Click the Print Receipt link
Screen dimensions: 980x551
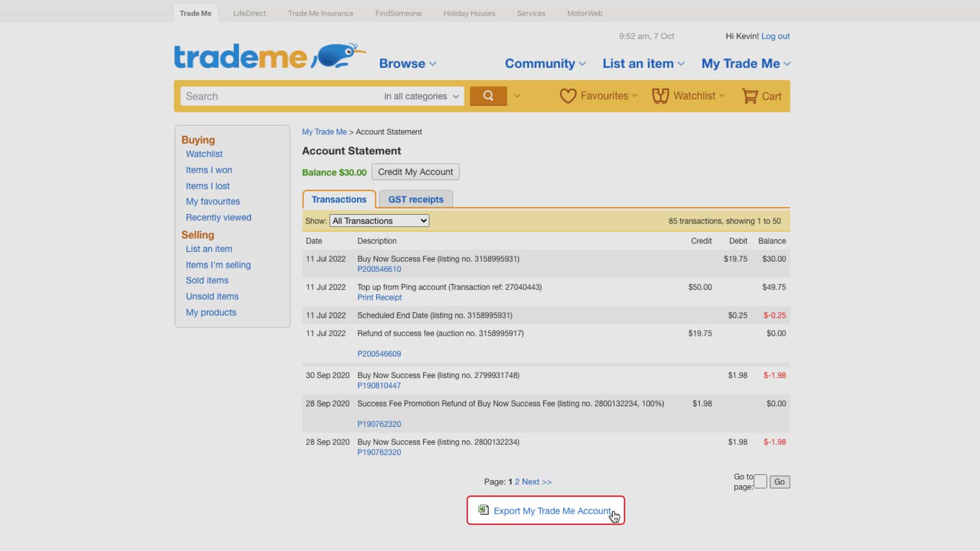pos(379,297)
